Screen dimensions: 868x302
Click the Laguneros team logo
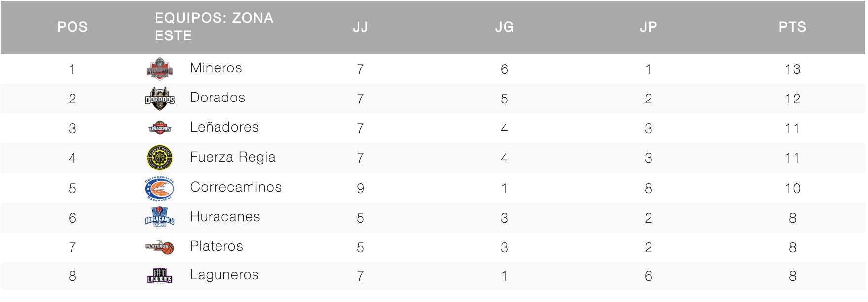tap(160, 276)
